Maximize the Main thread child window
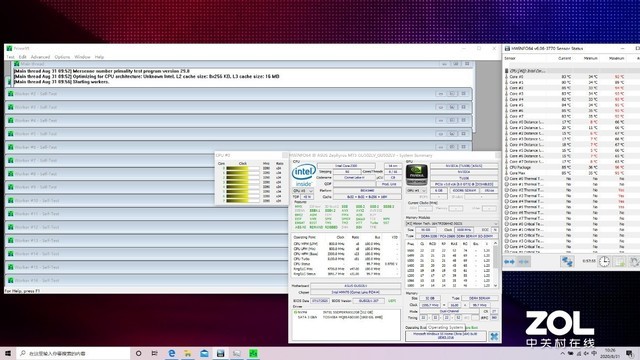The width and height of the screenshot is (640, 360). tap(456, 64)
